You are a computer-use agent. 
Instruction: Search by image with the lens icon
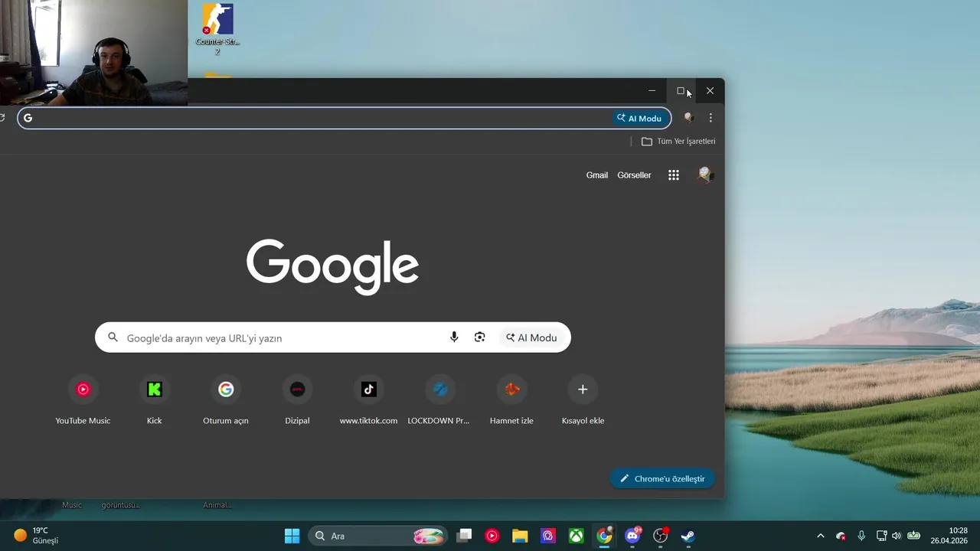click(480, 337)
